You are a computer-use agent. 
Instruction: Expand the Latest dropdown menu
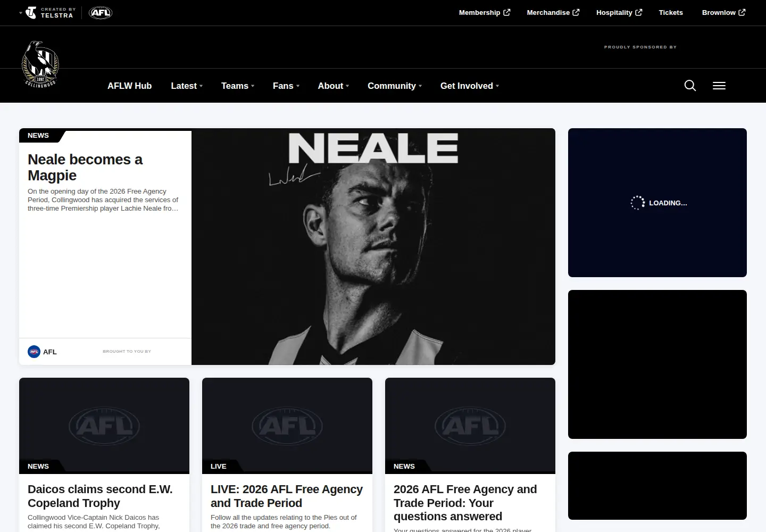pyautogui.click(x=187, y=86)
